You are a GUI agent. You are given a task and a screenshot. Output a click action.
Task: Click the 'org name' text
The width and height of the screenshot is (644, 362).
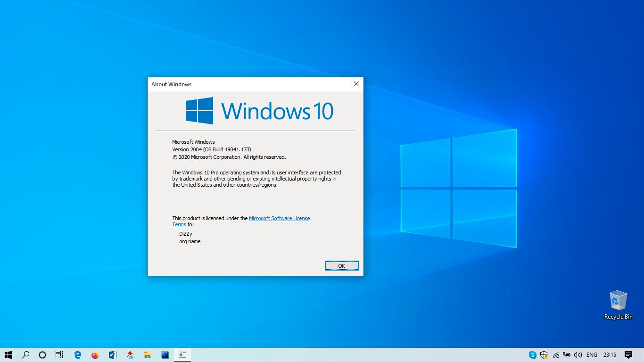coord(190,241)
